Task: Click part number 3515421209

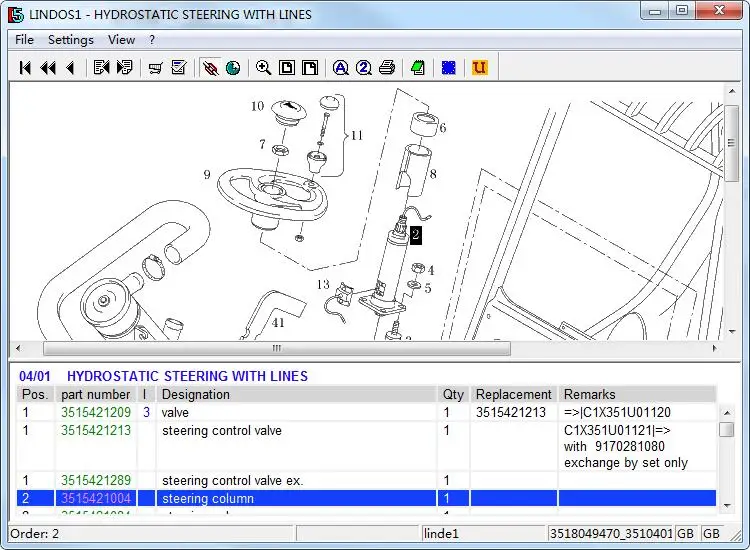Action: click(x=96, y=412)
